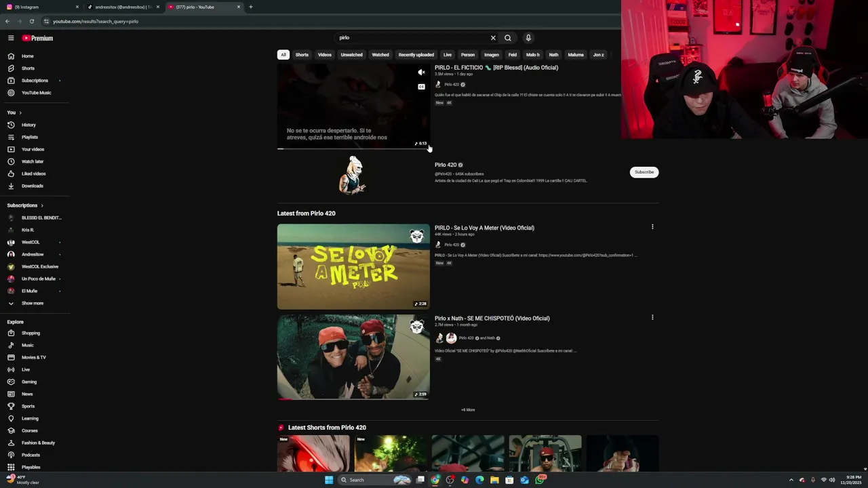Open Se Lo Voy A Meter thumbnail
Viewport: 868px width, 488px height.
[x=353, y=266]
